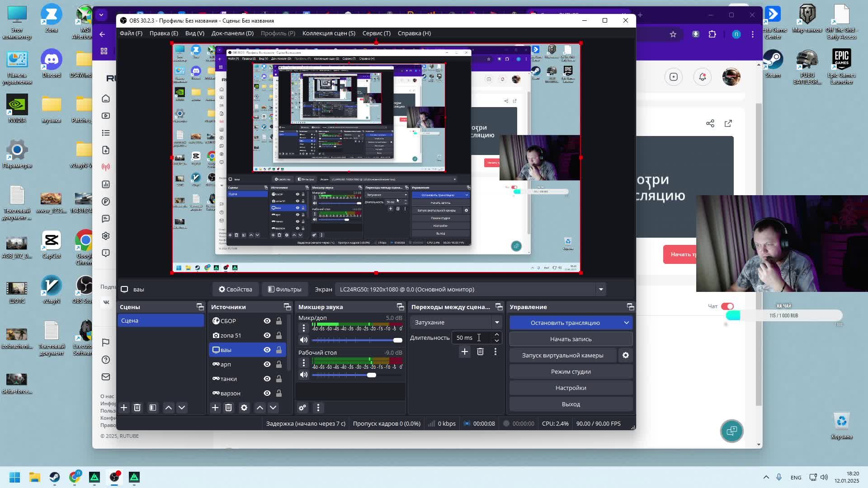Viewport: 868px width, 488px height.
Task: Unlock the СБОР source lock
Action: [279, 321]
